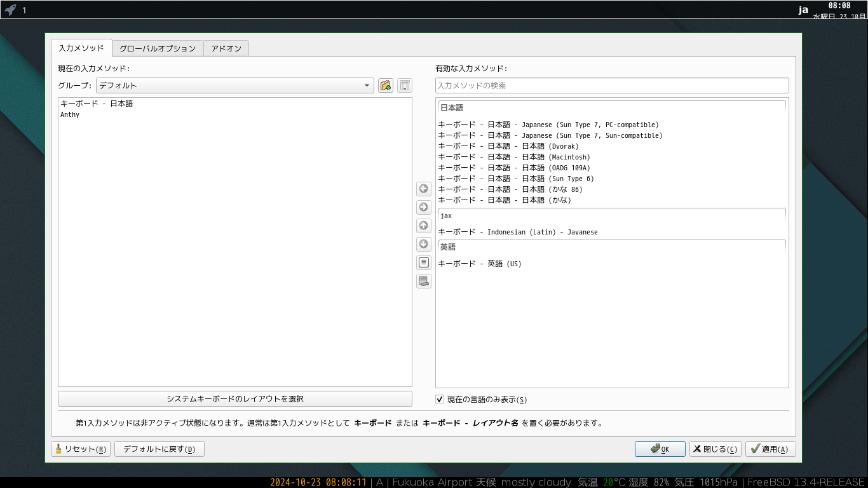Click the リセット reset button
This screenshot has height=488, width=868.
[x=81, y=449]
